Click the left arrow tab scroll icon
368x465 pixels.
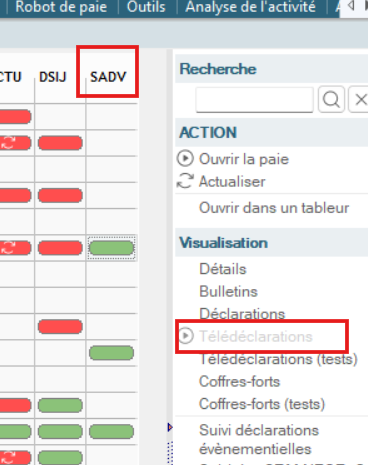351,6
